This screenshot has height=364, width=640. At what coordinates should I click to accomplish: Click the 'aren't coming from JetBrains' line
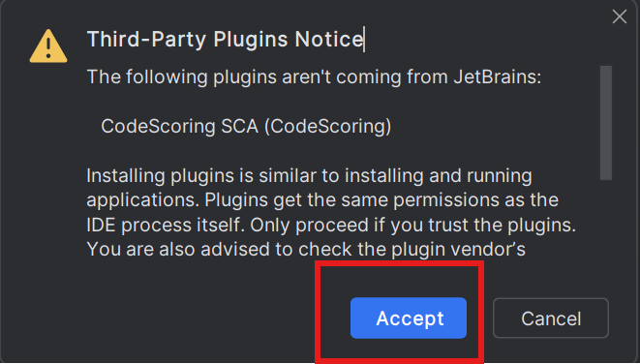tap(314, 76)
